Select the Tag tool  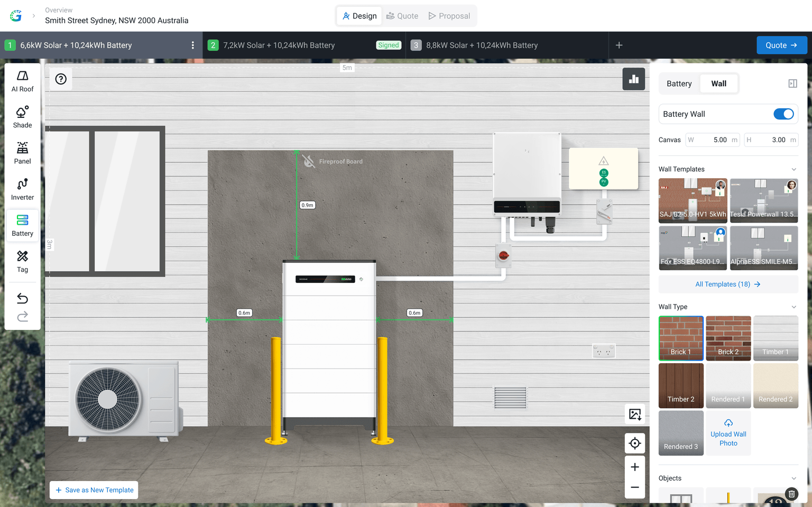coord(22,262)
